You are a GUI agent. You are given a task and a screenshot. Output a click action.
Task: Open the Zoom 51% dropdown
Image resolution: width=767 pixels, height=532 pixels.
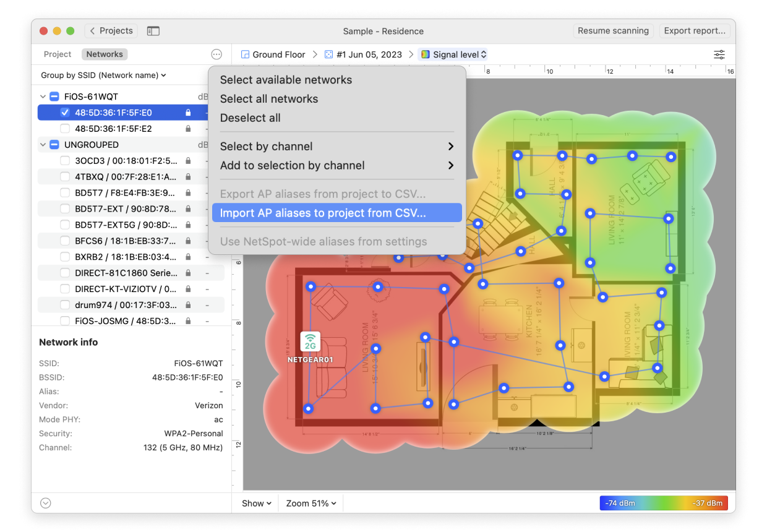coord(311,504)
